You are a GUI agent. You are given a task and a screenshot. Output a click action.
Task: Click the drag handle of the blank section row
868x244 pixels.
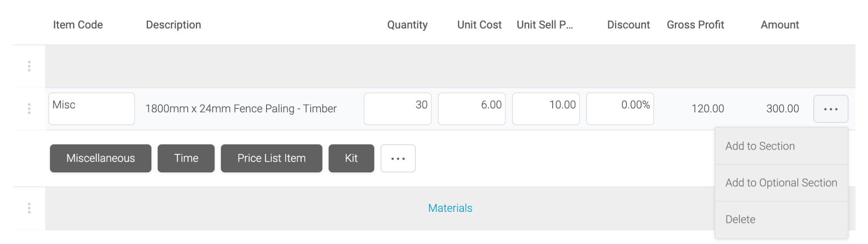pyautogui.click(x=29, y=66)
